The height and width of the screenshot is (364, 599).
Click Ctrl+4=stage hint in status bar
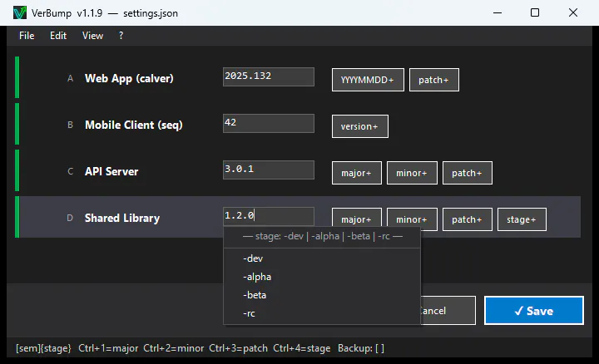[302, 348]
